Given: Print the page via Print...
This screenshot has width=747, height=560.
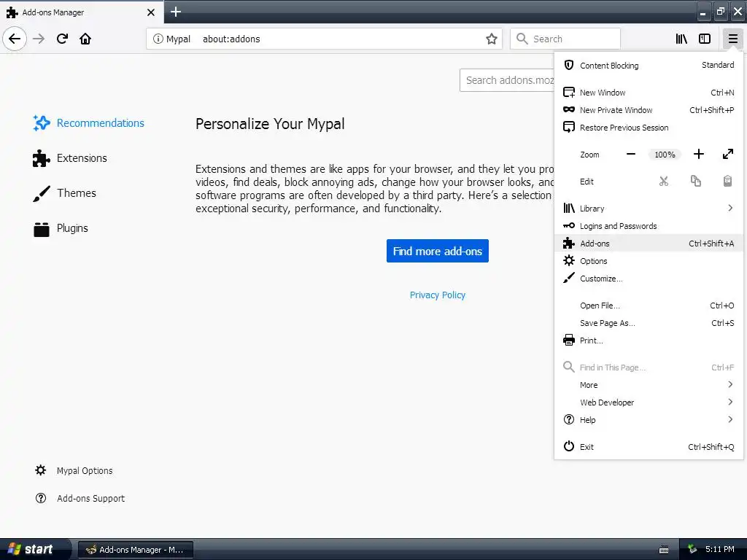Looking at the screenshot, I should (x=649, y=341).
